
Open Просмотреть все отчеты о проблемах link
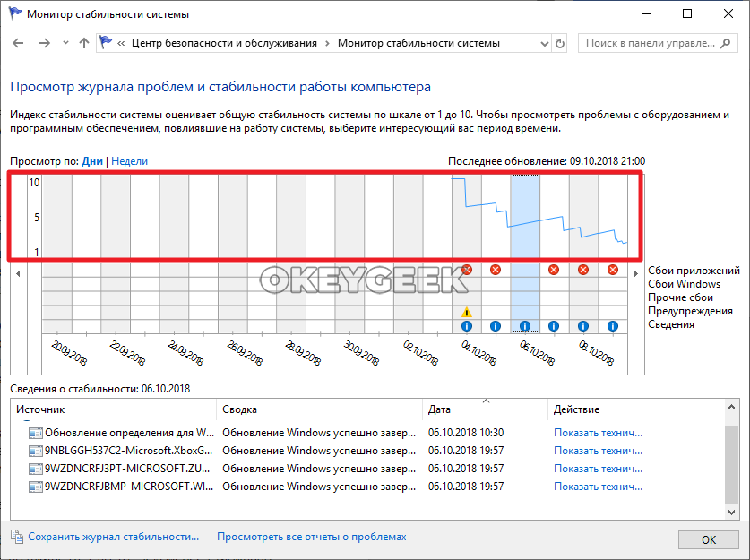[x=311, y=537]
